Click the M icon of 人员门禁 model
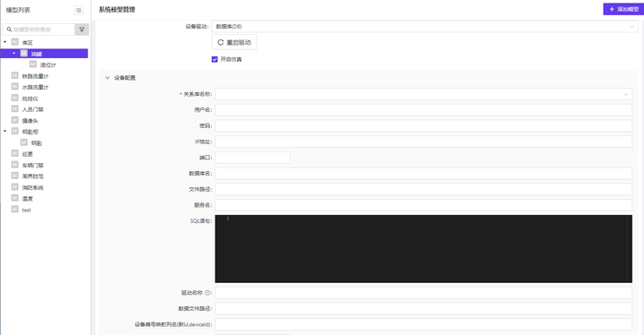 pos(15,109)
